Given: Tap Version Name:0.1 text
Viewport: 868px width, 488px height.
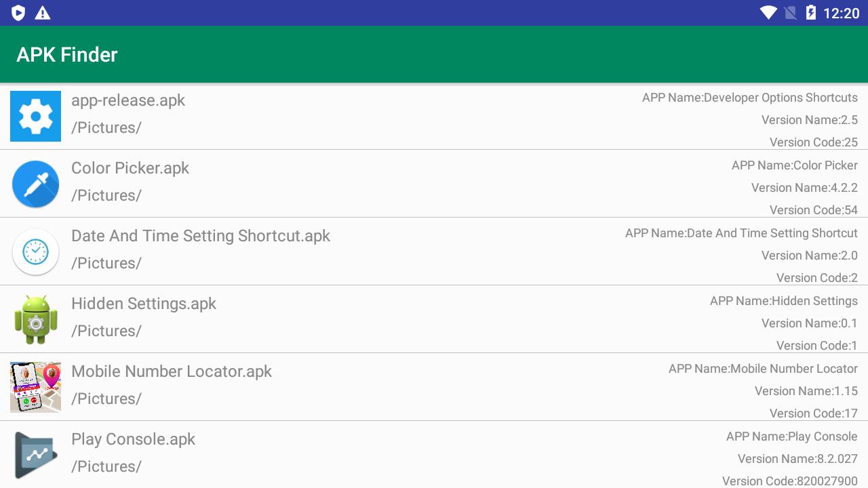Looking at the screenshot, I should pos(810,323).
